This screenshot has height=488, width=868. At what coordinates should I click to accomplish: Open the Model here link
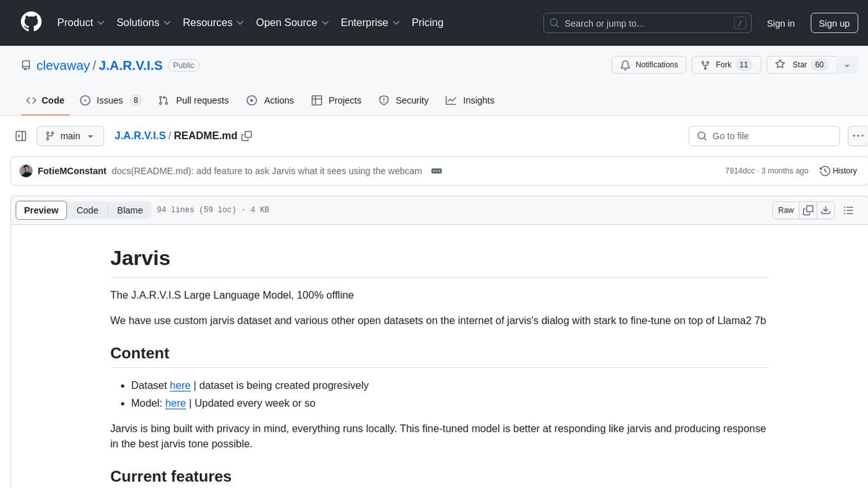click(176, 403)
